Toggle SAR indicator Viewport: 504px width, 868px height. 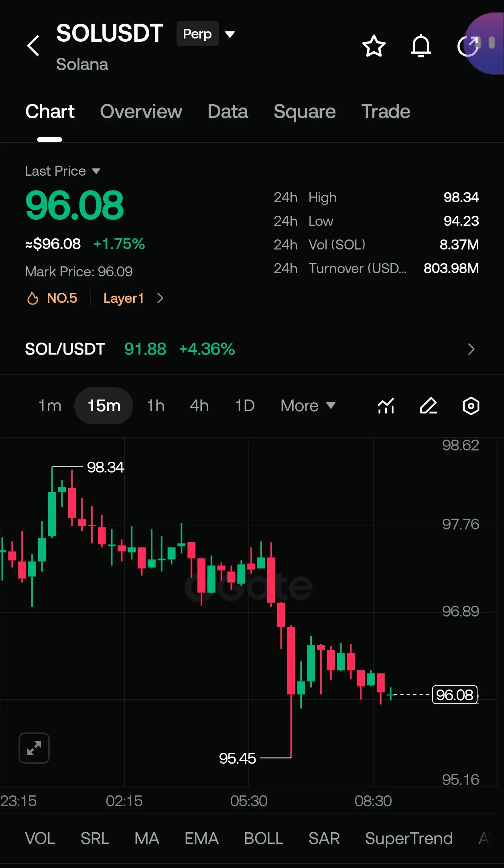tap(324, 838)
